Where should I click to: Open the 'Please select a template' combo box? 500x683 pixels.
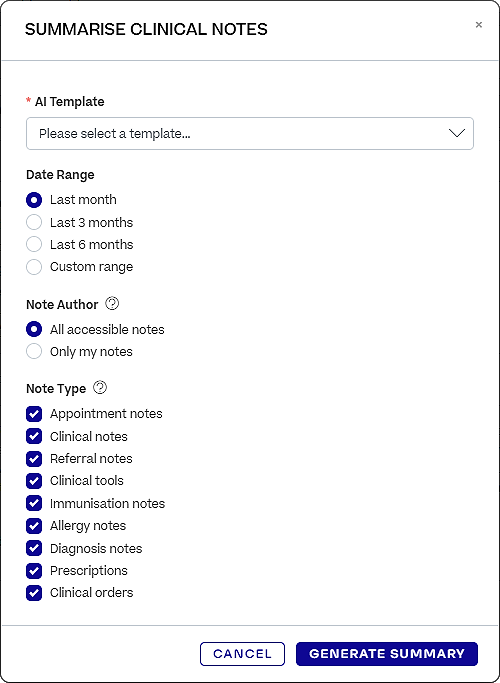pos(250,133)
